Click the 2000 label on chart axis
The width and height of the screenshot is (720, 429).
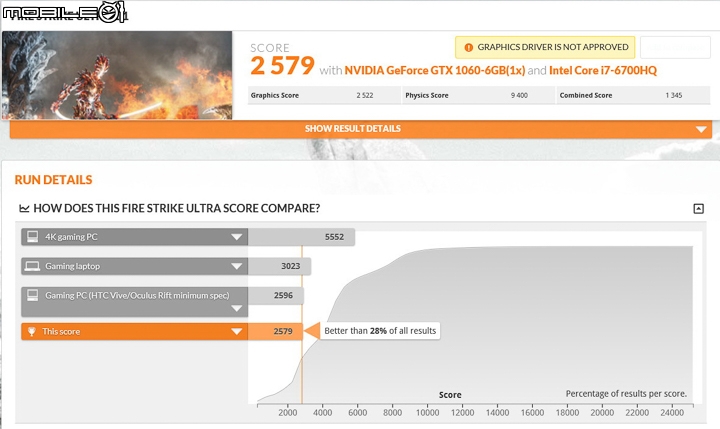pos(288,412)
